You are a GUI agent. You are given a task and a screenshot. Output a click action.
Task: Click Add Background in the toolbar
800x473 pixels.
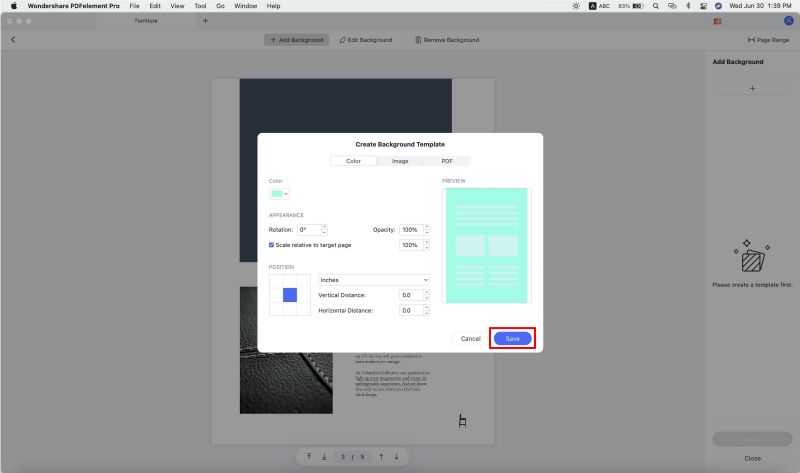pos(296,40)
